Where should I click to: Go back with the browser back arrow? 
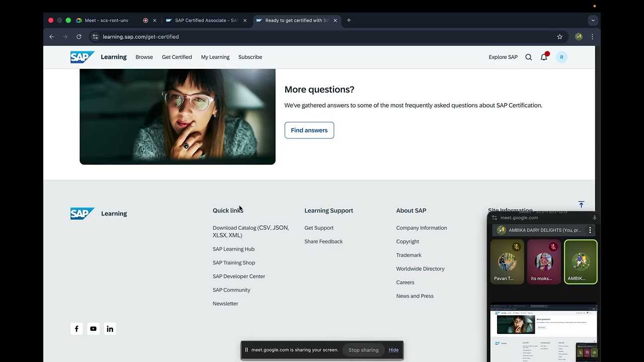51,37
